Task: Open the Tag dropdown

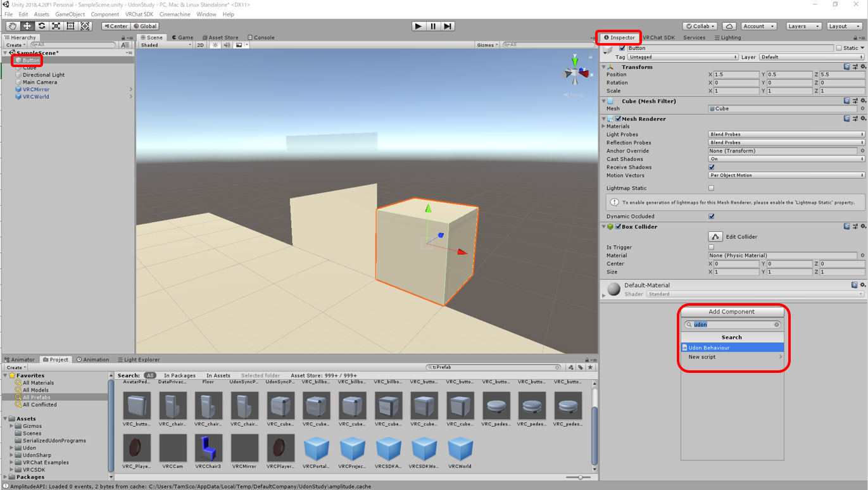Action: 682,57
